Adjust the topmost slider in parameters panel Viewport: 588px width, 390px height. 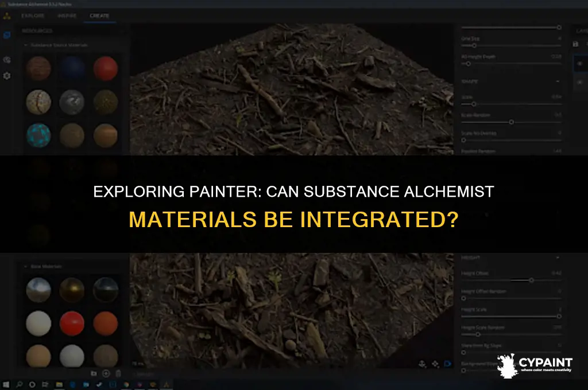click(x=559, y=28)
